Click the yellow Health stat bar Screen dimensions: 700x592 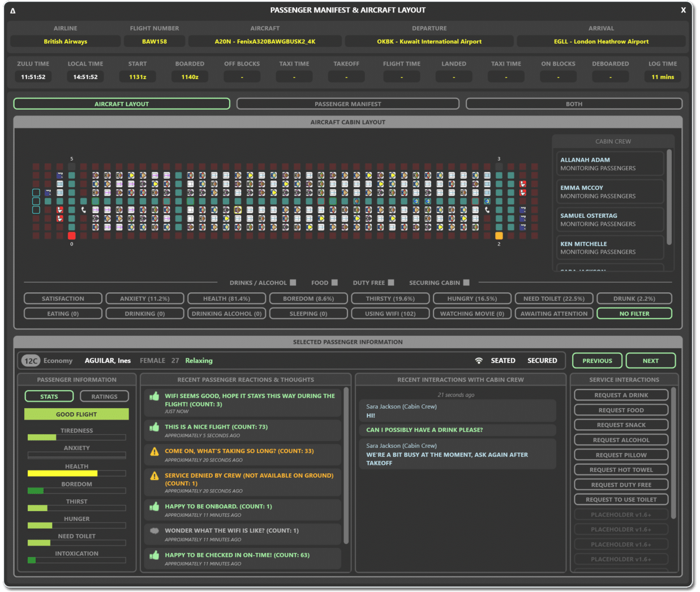[x=63, y=473]
